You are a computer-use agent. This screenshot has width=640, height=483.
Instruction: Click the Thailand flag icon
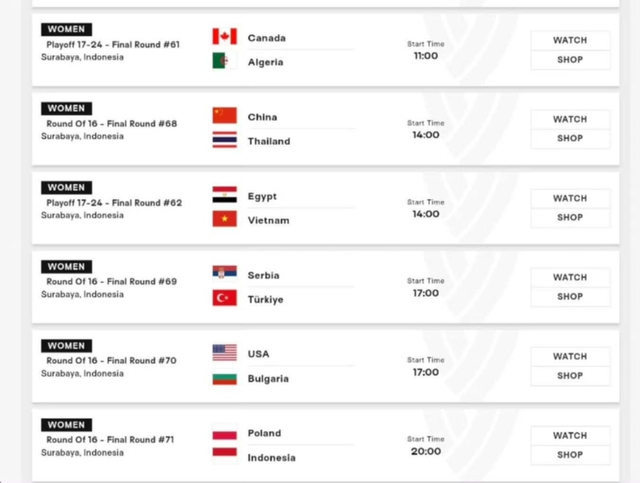[224, 140]
